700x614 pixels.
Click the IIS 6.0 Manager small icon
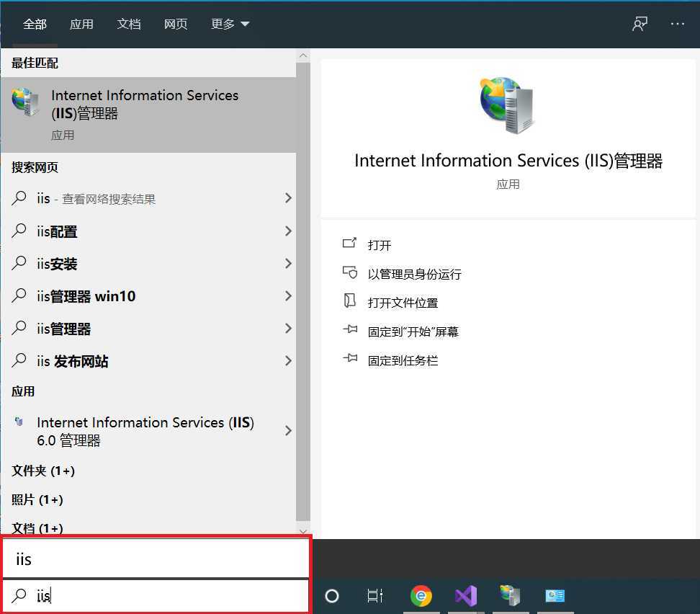(19, 422)
